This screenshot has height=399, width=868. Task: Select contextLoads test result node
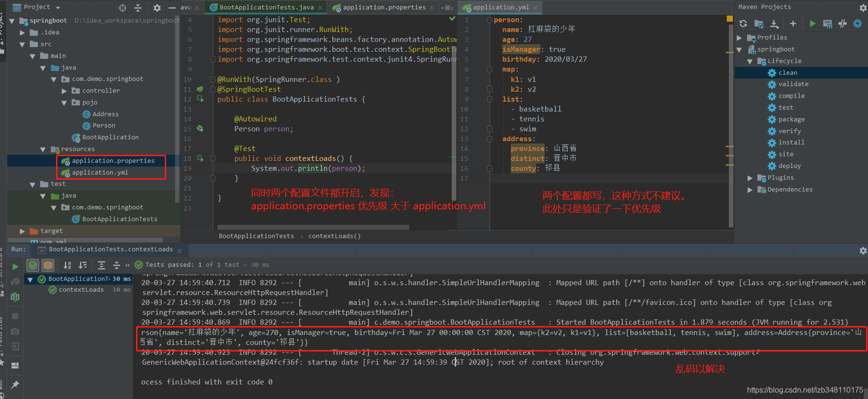click(x=81, y=290)
